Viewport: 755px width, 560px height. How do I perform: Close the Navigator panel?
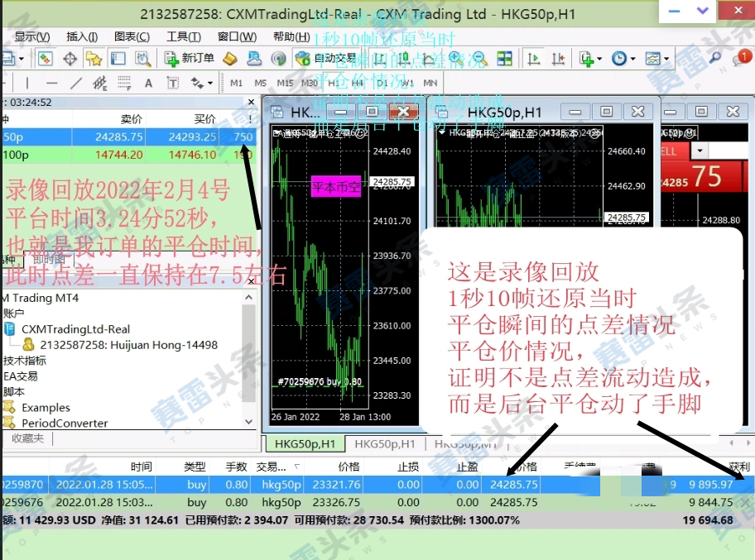(x=251, y=280)
